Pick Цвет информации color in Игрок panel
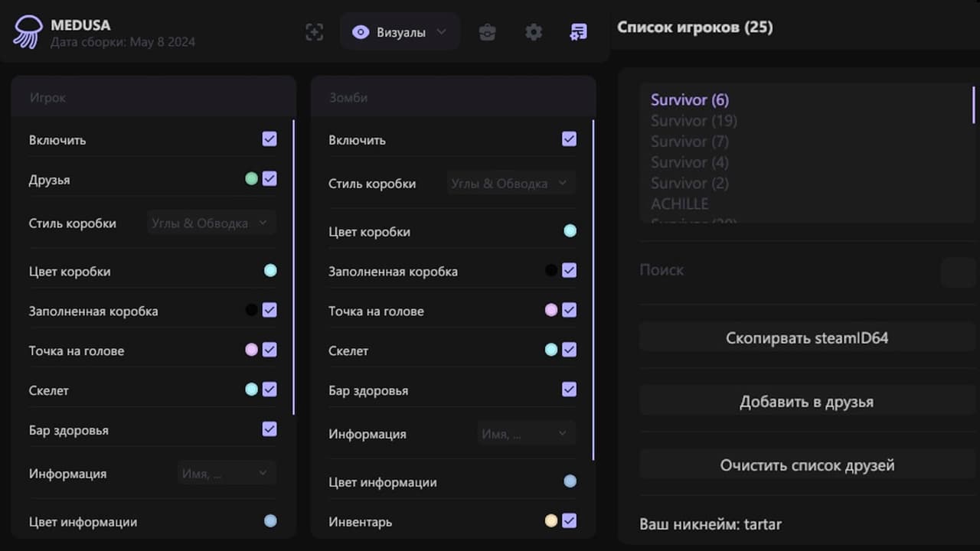The height and width of the screenshot is (551, 980). coord(270,520)
